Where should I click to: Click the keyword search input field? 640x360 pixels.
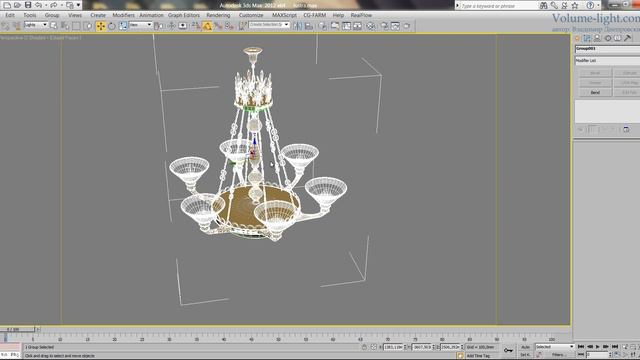498,6
